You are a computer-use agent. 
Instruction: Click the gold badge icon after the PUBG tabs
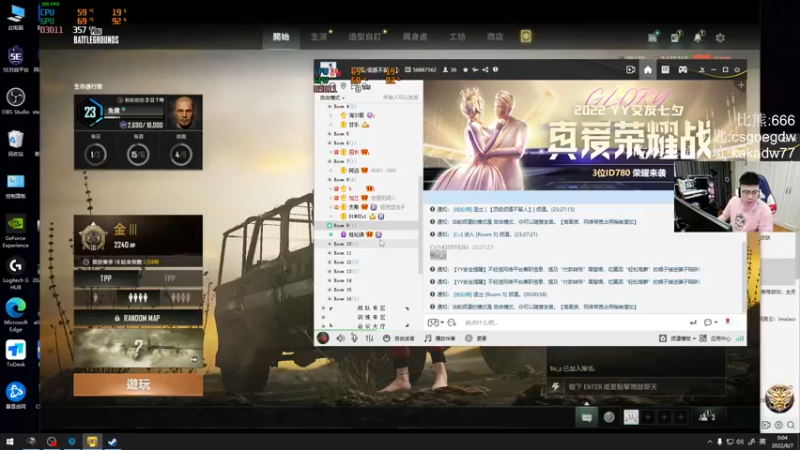[x=526, y=36]
